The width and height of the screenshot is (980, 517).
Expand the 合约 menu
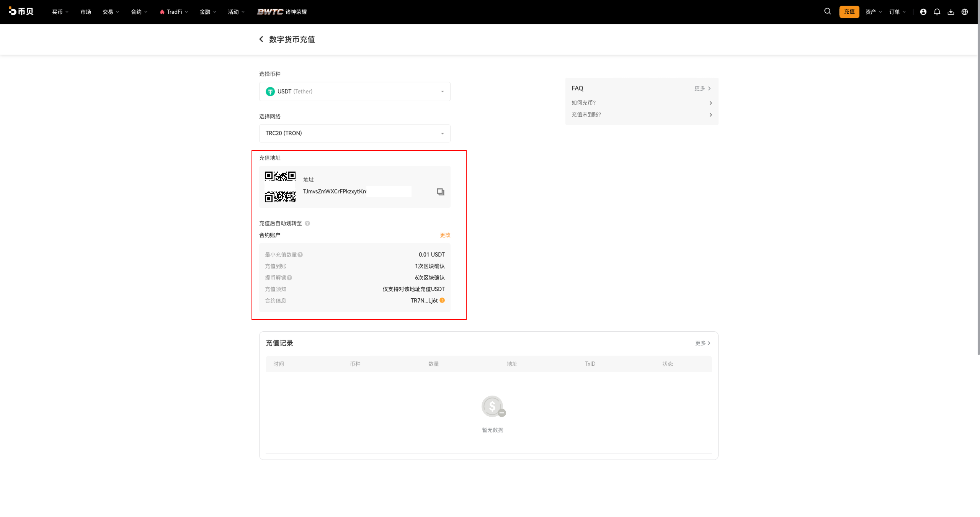tap(139, 12)
